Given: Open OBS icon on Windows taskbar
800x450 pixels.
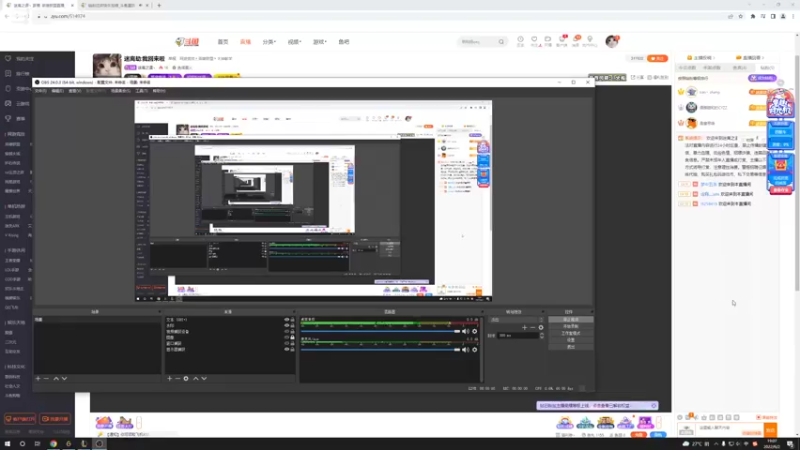Looking at the screenshot, I should 99,444.
